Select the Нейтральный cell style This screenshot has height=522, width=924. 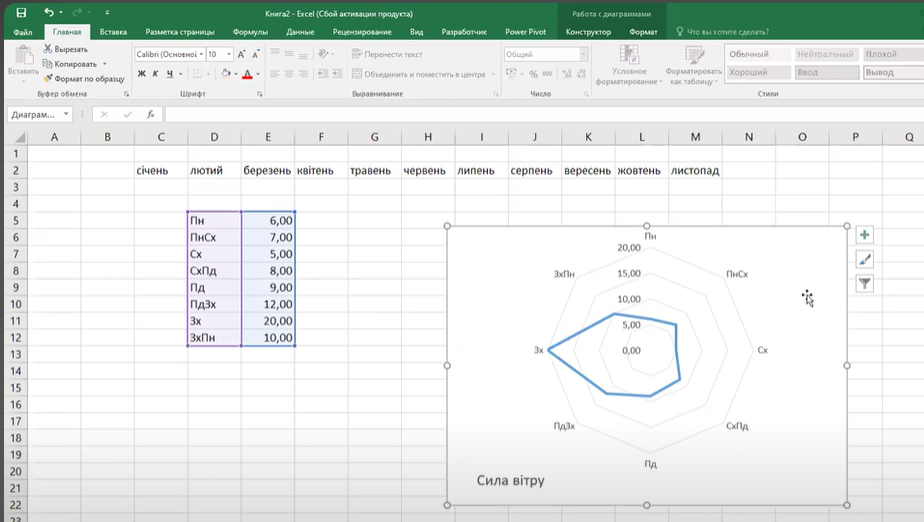click(826, 54)
